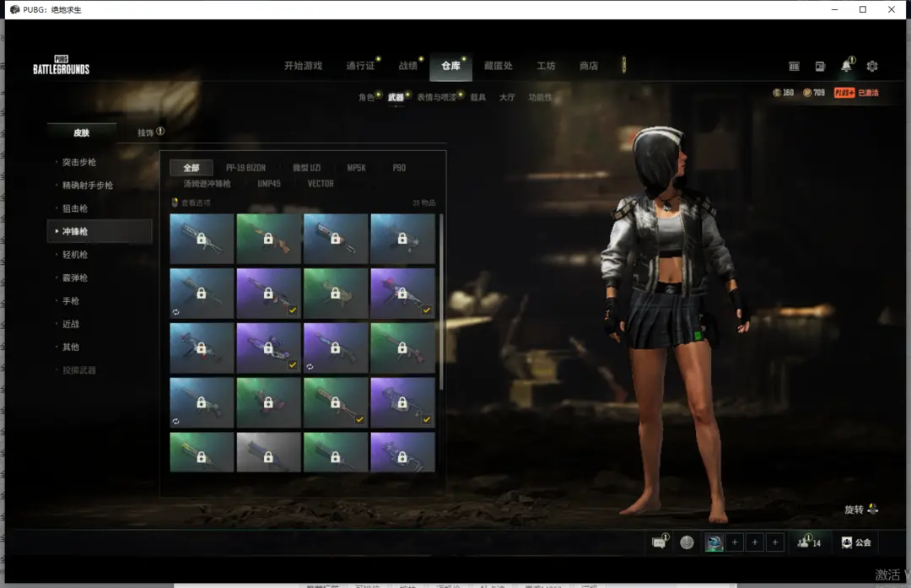Invite a player via middle empty plus slot
Screen dimensions: 911x588
(755, 542)
